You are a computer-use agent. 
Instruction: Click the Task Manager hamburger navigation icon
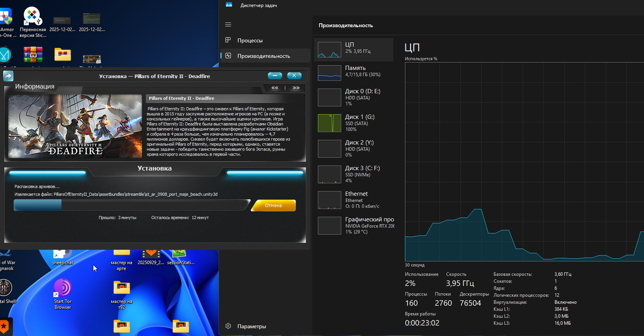[228, 25]
